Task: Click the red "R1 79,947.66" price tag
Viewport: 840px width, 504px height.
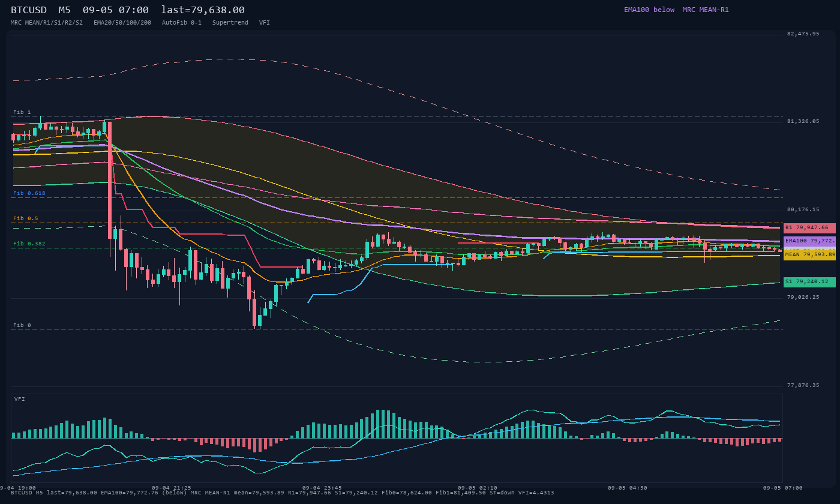Action: (x=809, y=228)
